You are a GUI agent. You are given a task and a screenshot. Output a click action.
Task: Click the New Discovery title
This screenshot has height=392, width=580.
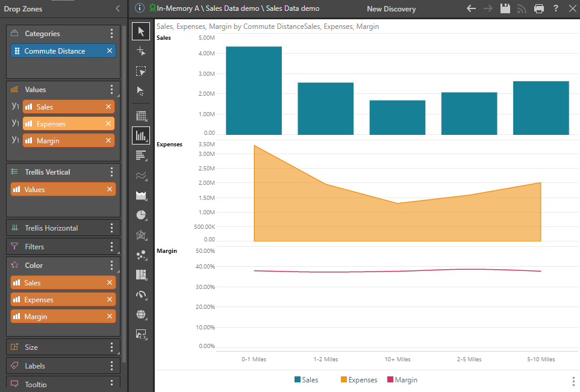pyautogui.click(x=391, y=9)
